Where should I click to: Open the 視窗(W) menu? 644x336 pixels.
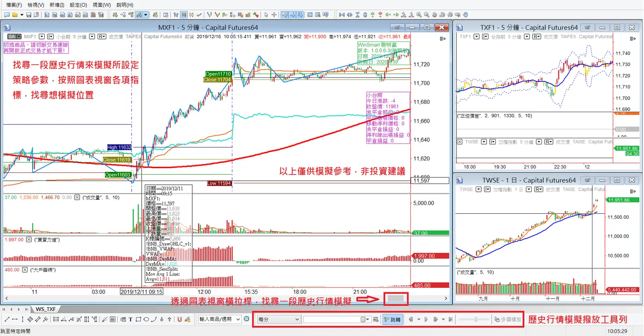coord(102,5)
